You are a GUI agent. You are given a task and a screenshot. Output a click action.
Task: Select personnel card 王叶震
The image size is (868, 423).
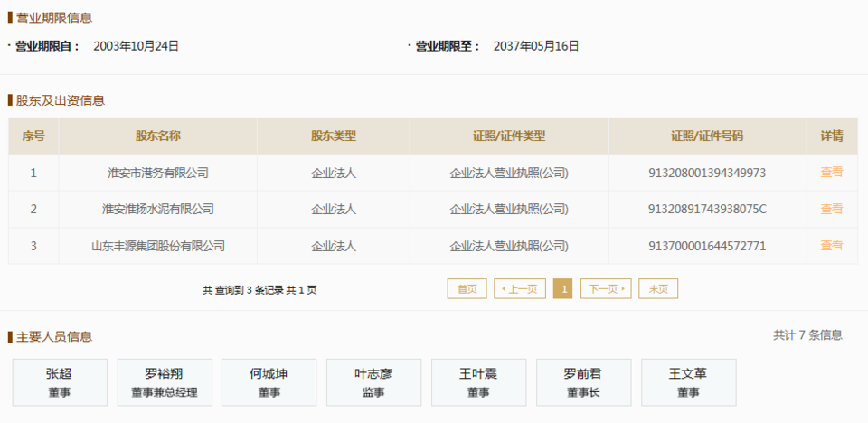pos(478,382)
